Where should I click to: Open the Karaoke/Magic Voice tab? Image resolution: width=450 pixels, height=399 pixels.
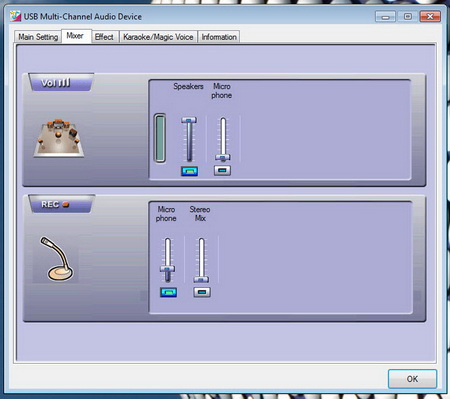pos(158,37)
